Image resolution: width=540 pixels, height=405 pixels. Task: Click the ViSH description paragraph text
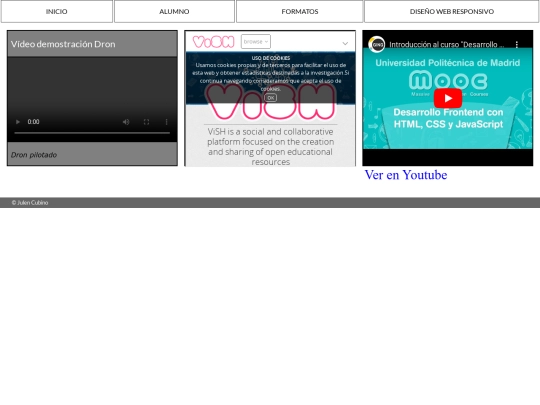point(270,147)
